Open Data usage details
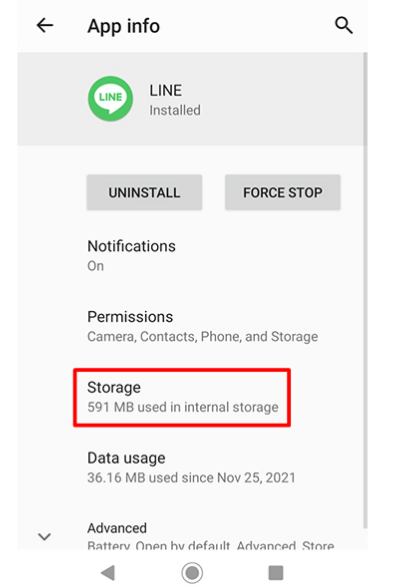The height and width of the screenshot is (586, 396). click(x=191, y=468)
